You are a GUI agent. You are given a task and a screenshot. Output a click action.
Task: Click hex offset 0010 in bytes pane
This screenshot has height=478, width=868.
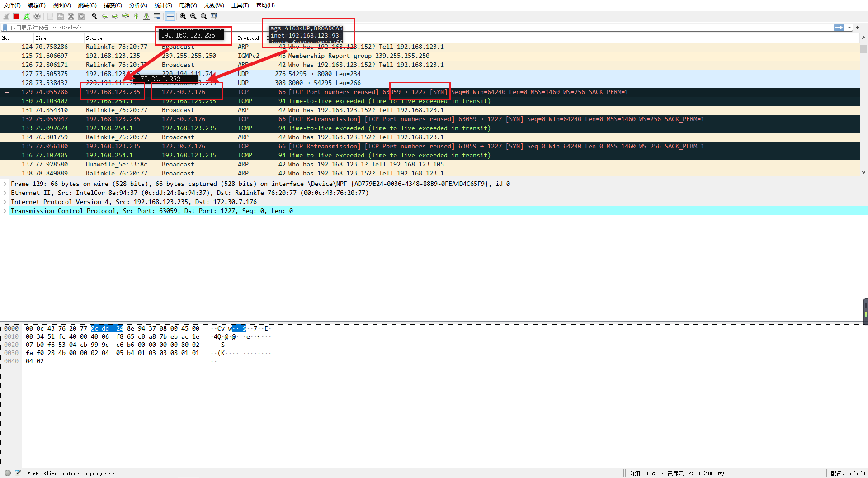pos(11,337)
